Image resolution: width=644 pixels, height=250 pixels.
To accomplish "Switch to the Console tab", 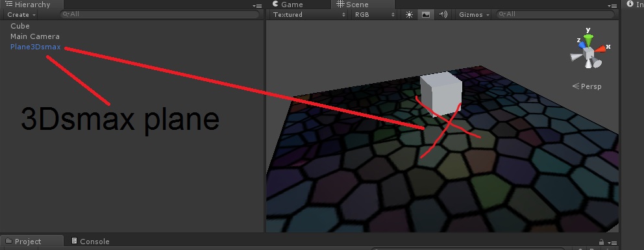I will (x=90, y=242).
